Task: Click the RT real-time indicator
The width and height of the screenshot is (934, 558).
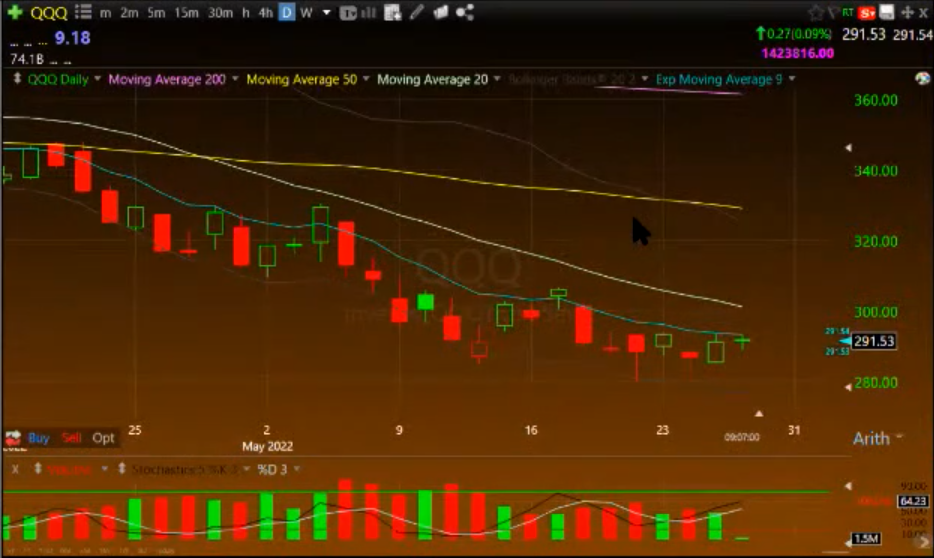Action: 848,12
